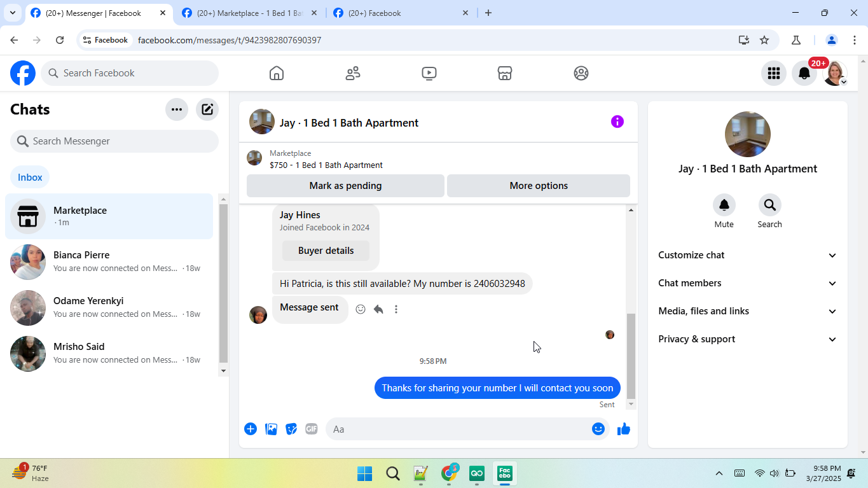
Task: Focus the Search Messenger field
Action: click(x=114, y=141)
